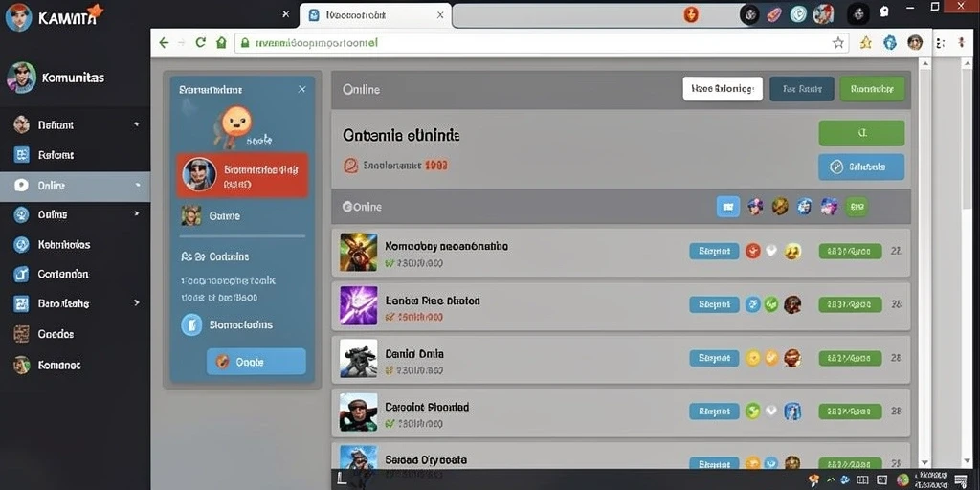This screenshot has width=980, height=490.
Task: Click the green lock icon in address bar
Action: tap(244, 42)
